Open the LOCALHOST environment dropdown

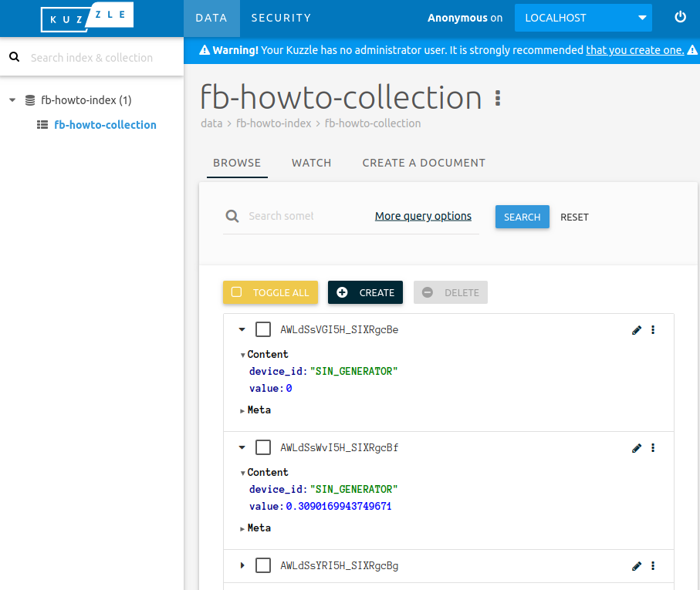coord(583,18)
